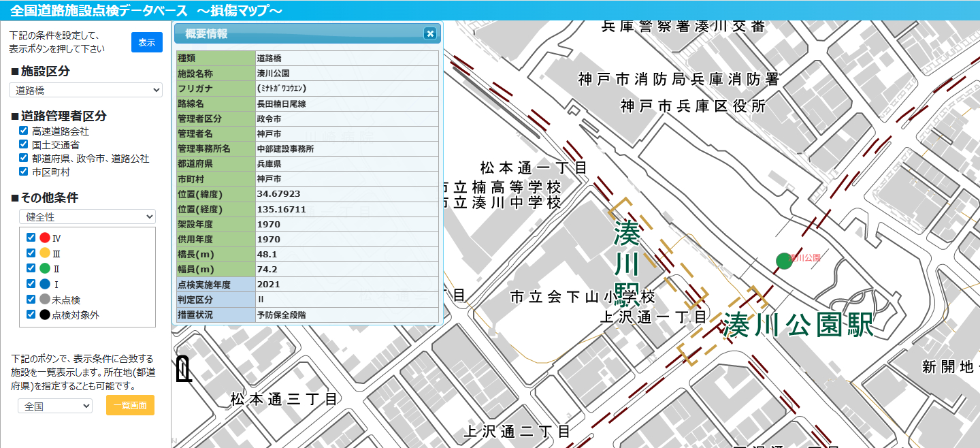Click the green Ⅱ legend circle
This screenshot has height=448, width=980.
click(x=45, y=268)
